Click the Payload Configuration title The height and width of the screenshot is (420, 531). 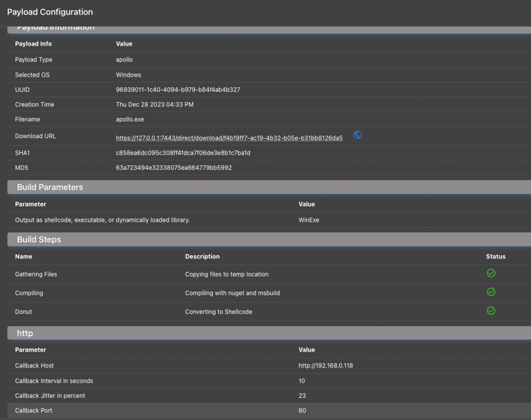[x=50, y=12]
